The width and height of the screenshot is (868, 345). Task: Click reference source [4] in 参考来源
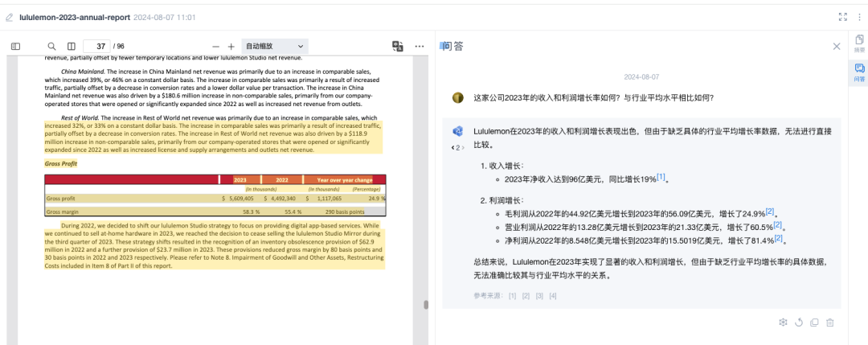tap(553, 296)
